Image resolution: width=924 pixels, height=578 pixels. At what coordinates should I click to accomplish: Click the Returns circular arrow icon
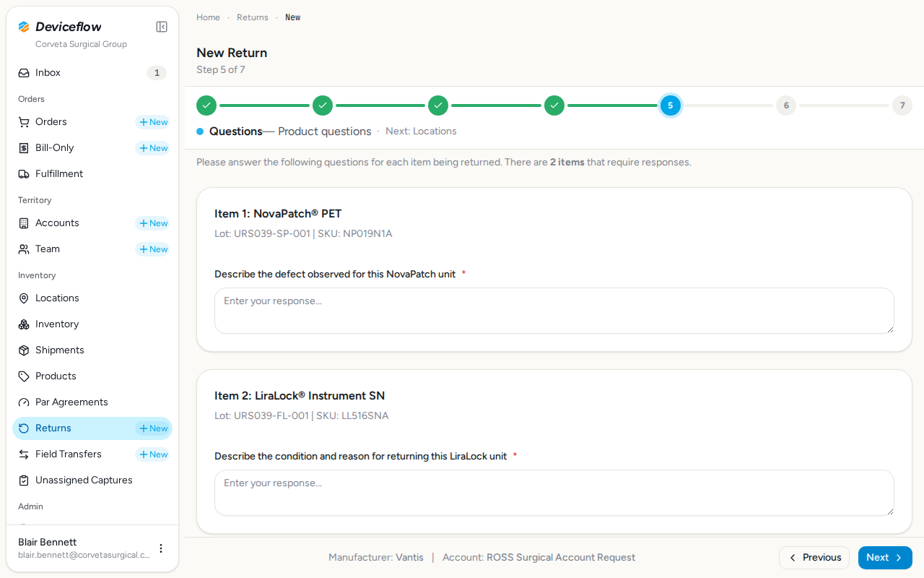pyautogui.click(x=24, y=428)
